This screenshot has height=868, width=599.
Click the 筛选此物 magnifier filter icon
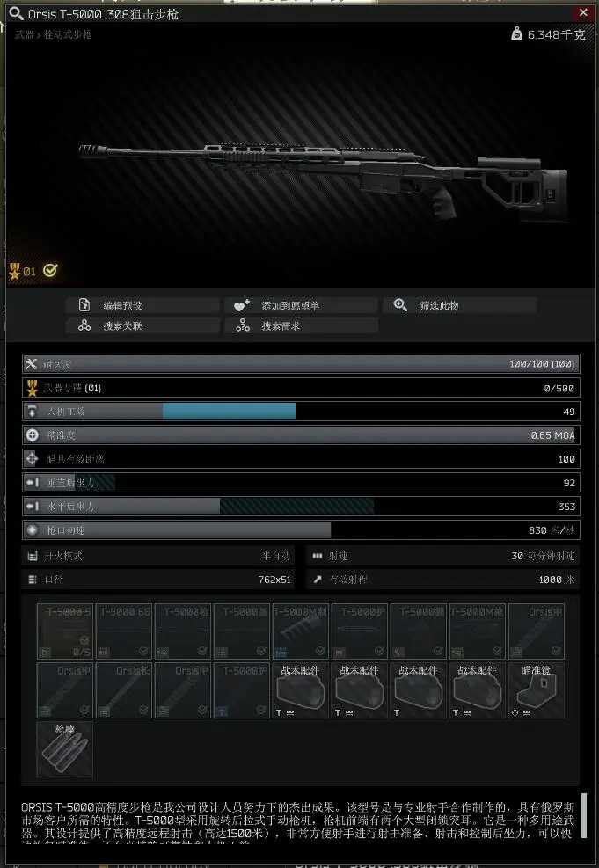pyautogui.click(x=400, y=305)
